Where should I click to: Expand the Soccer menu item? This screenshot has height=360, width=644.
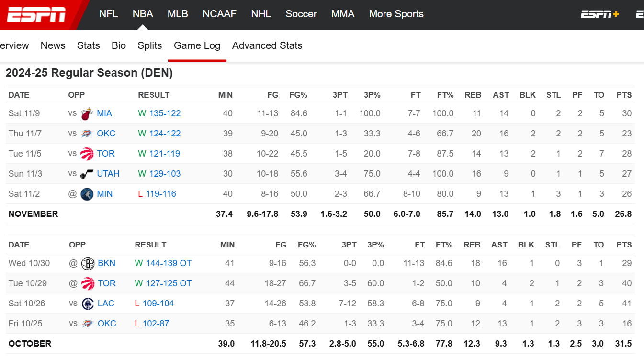point(301,14)
